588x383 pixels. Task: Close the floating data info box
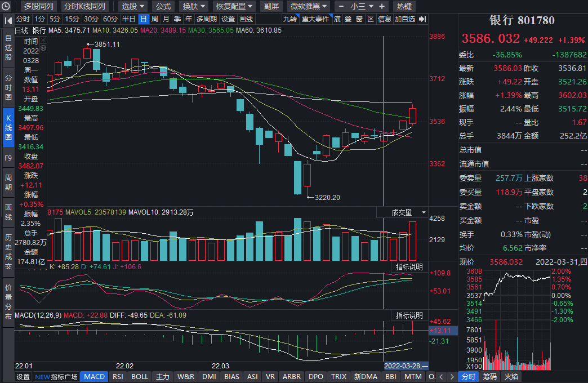(43, 41)
